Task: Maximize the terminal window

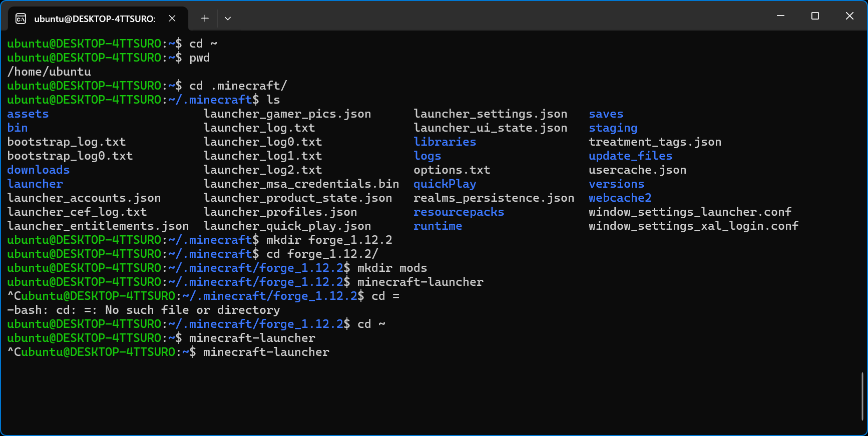Action: (x=815, y=16)
